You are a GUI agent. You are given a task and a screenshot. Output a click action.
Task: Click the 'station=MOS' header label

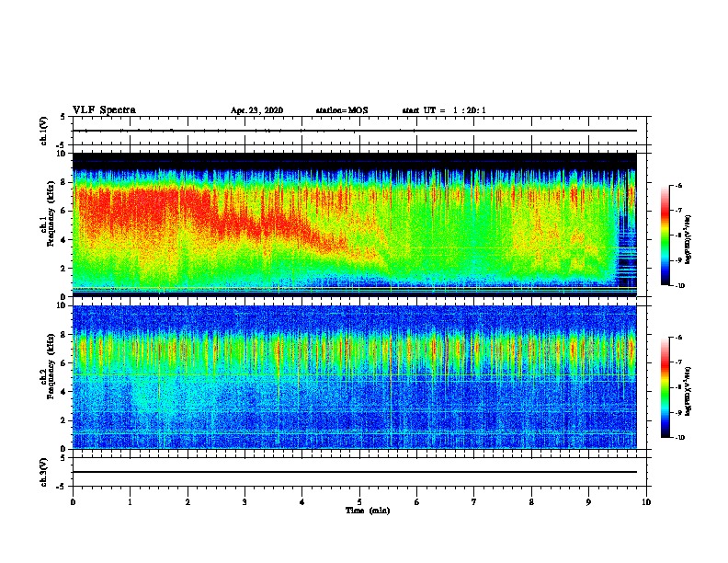pyautogui.click(x=342, y=110)
